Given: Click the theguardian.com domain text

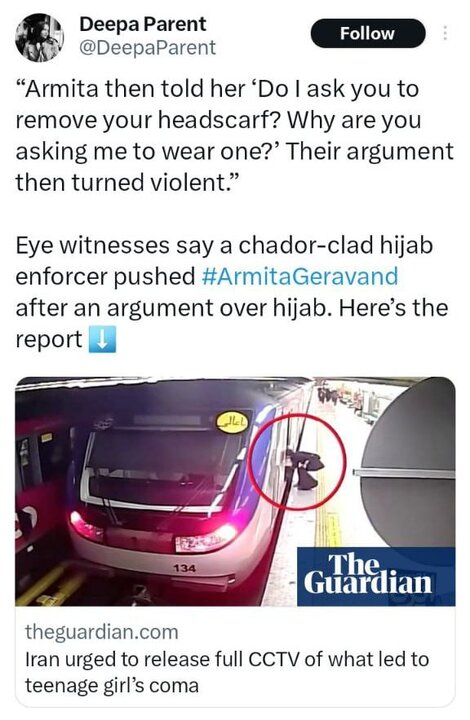Looking at the screenshot, I should 101,632.
